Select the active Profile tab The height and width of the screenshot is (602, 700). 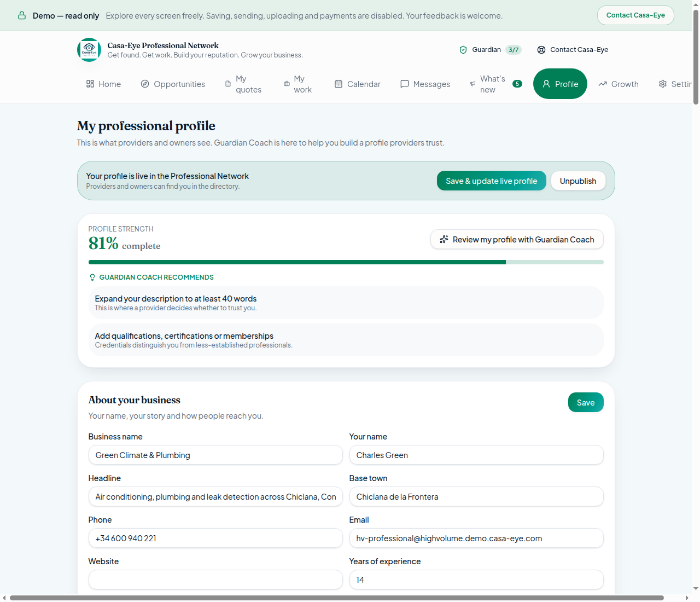tap(560, 84)
